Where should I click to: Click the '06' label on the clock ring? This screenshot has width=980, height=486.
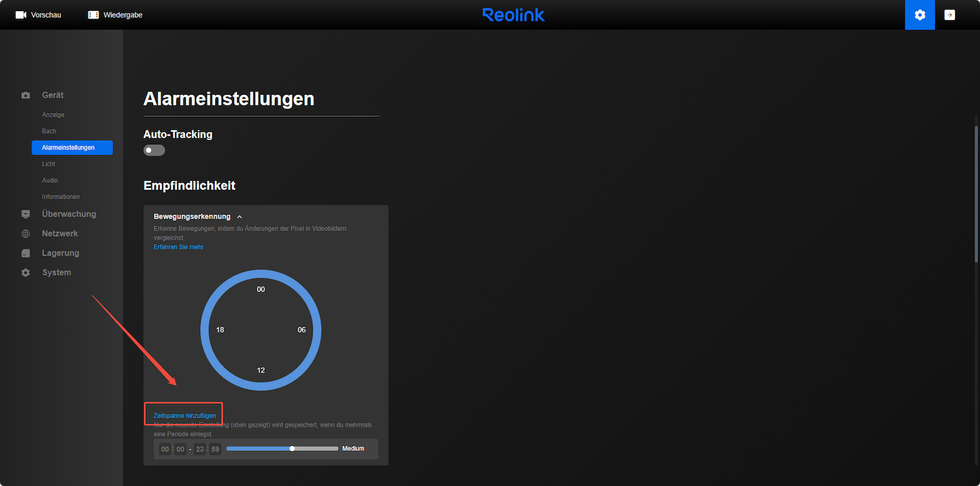[x=301, y=330]
